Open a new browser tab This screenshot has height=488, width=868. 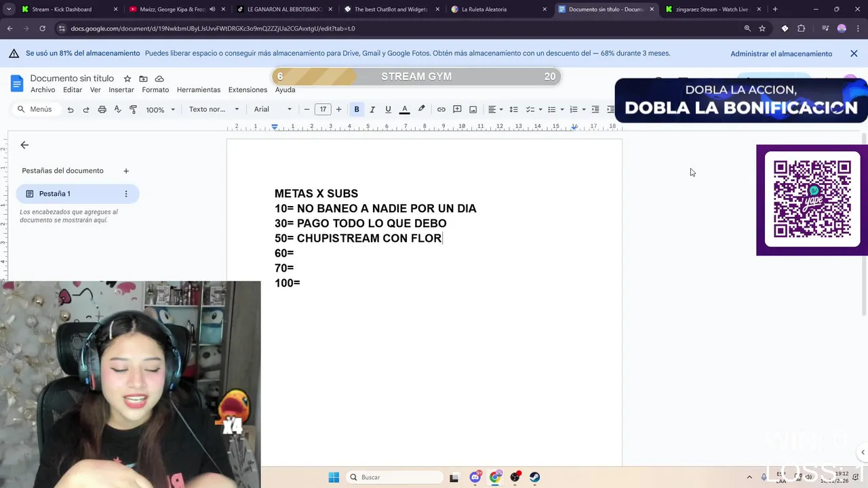775,9
